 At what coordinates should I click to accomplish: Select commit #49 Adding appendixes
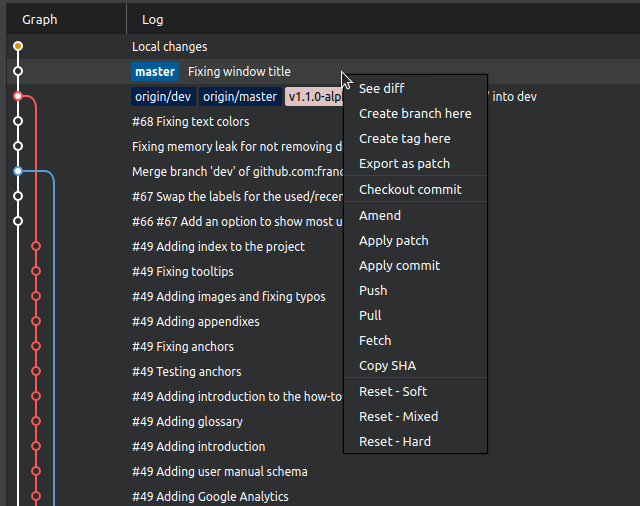196,322
